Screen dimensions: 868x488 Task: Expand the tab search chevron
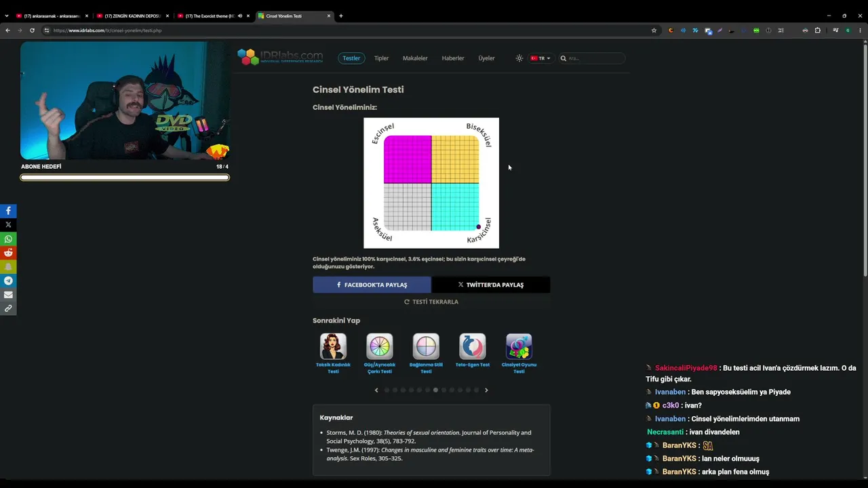7,16
